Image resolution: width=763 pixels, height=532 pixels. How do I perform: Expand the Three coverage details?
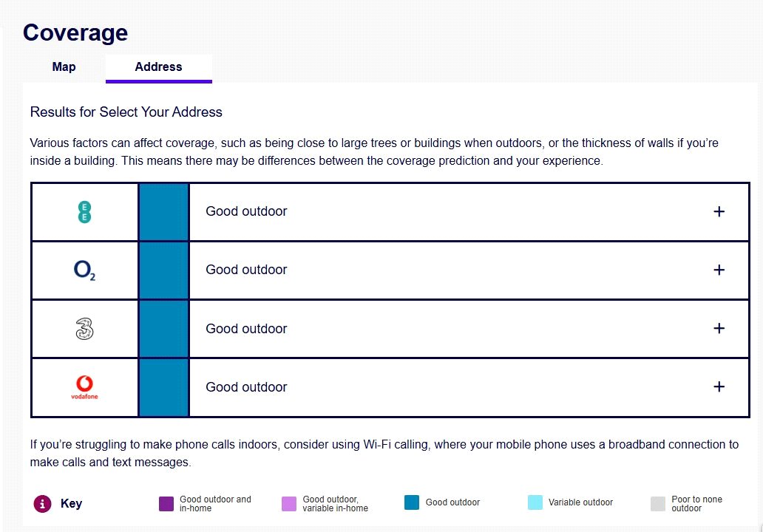point(719,329)
